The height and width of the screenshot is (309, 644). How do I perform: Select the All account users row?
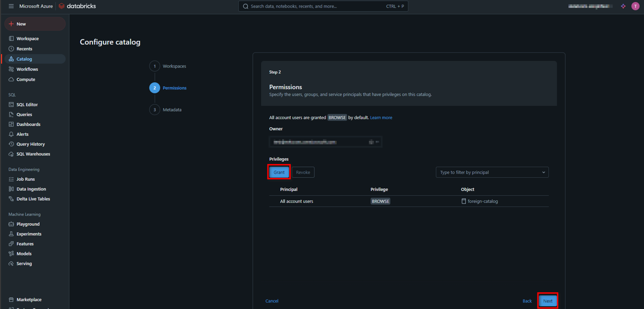297,201
